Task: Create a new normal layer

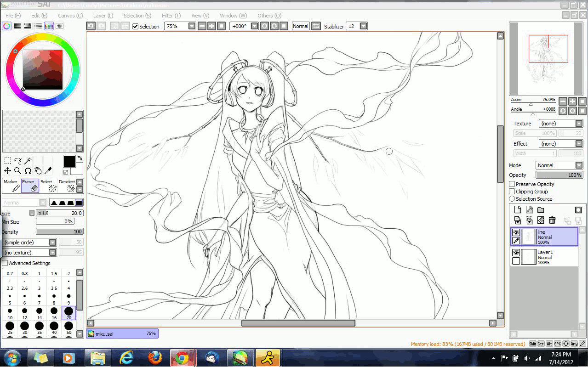Action: click(518, 210)
